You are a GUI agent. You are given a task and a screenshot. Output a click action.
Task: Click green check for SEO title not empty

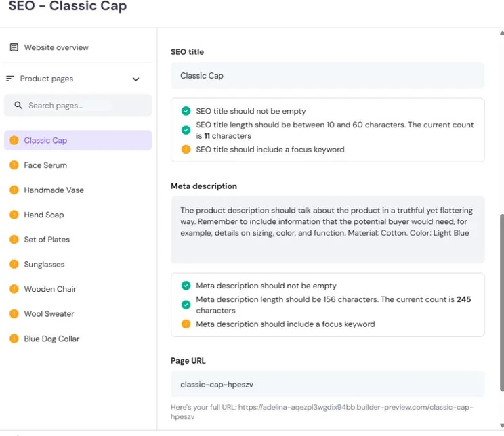coord(186,111)
